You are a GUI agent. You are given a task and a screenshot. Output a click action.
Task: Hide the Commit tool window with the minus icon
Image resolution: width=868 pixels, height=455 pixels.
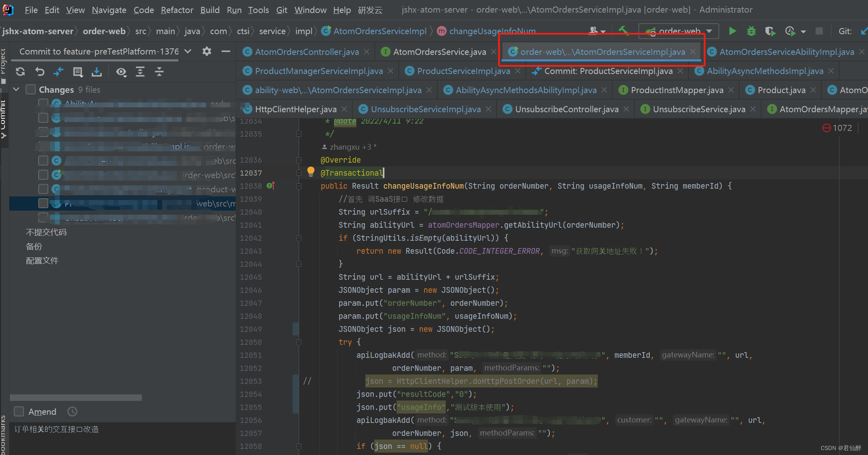click(226, 51)
